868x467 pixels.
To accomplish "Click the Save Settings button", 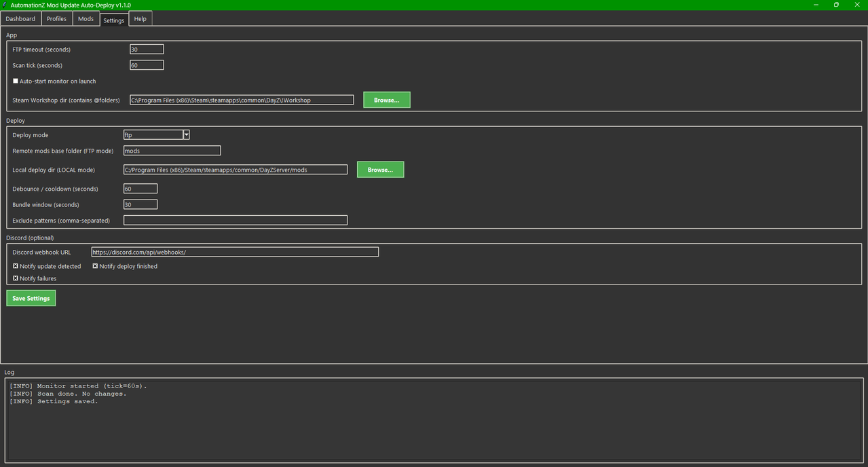I will [x=31, y=298].
